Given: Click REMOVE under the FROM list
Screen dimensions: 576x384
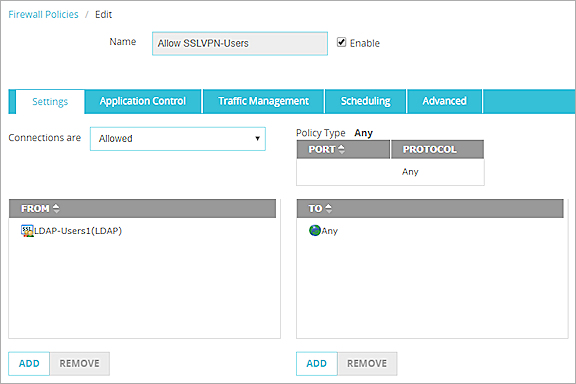Looking at the screenshot, I should click(x=80, y=363).
